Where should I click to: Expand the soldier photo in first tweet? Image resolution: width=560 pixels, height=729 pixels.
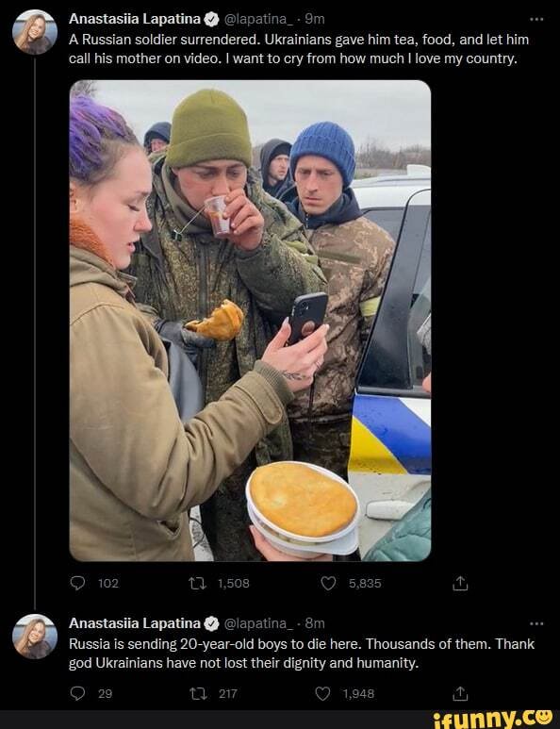(x=250, y=321)
